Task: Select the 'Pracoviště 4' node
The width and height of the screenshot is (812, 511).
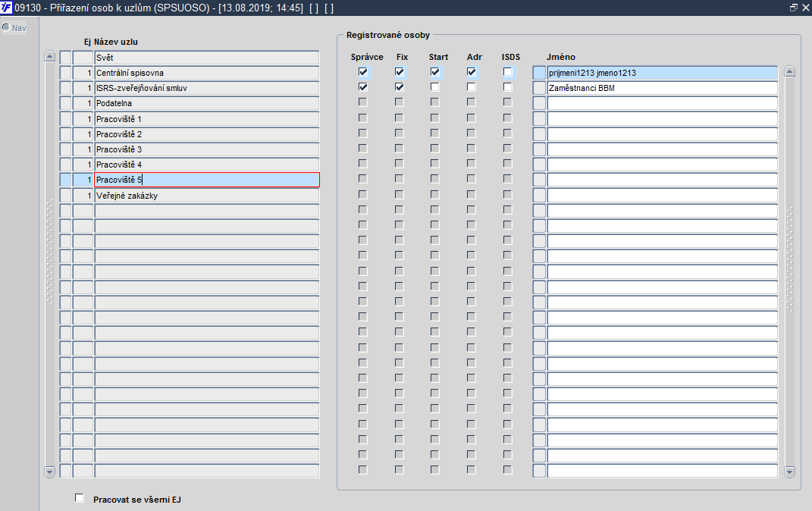Action: click(x=207, y=165)
